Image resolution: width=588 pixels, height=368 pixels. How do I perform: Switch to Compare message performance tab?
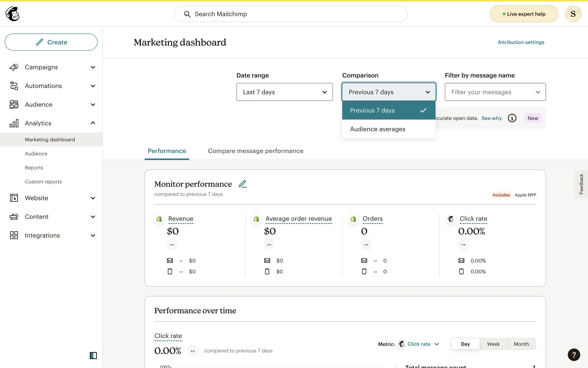click(255, 151)
